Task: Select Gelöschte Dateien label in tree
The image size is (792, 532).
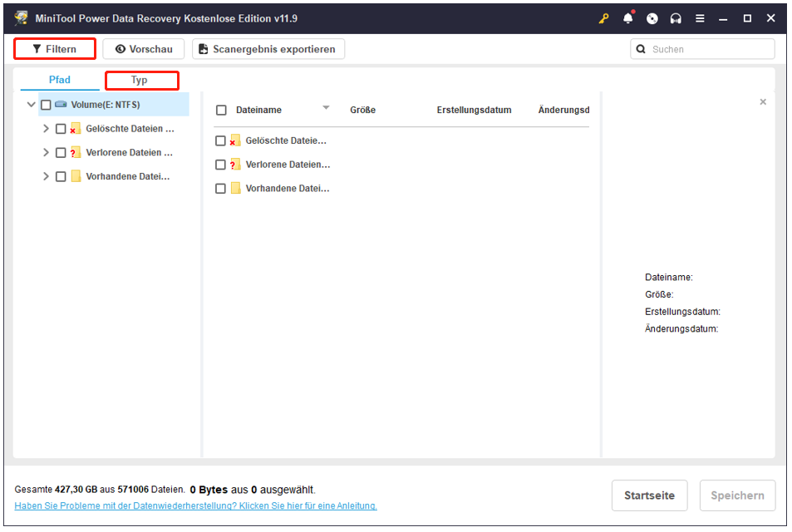Action: tap(130, 129)
